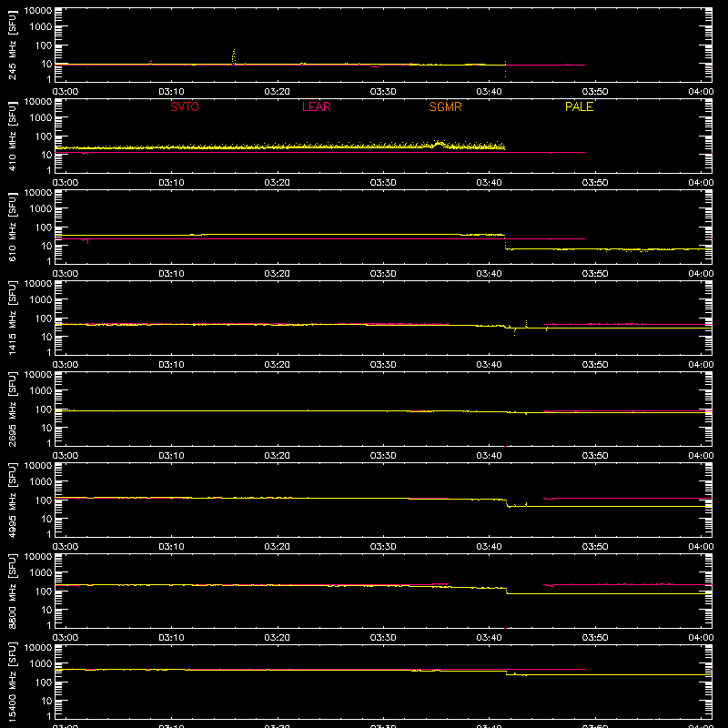Click the 10000 y-axis value on the 15400 MHz plot
The width and height of the screenshot is (728, 728).
[x=38, y=648]
